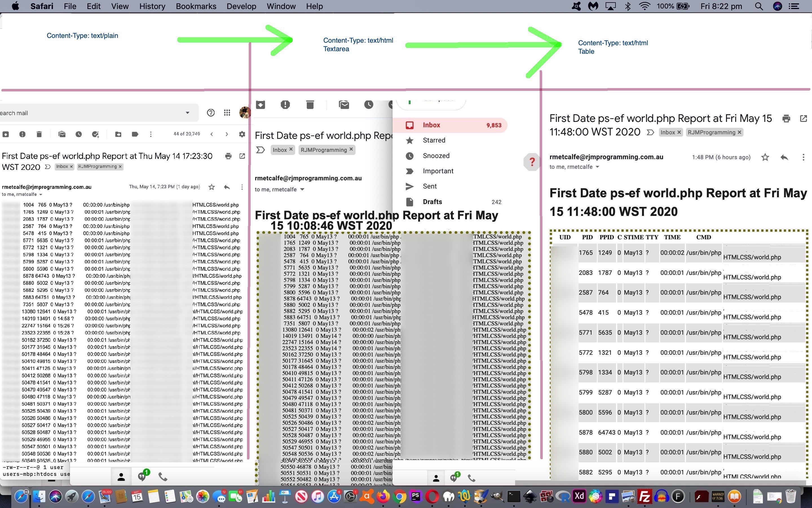Click Mark as unread icon in left Gmail toolbar
812x508 pixels.
tap(62, 134)
